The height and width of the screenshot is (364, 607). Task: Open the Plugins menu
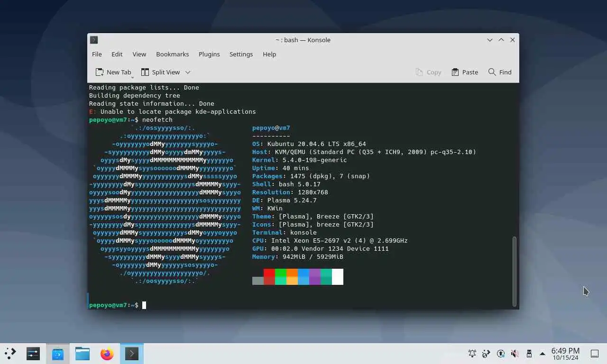pyautogui.click(x=209, y=54)
